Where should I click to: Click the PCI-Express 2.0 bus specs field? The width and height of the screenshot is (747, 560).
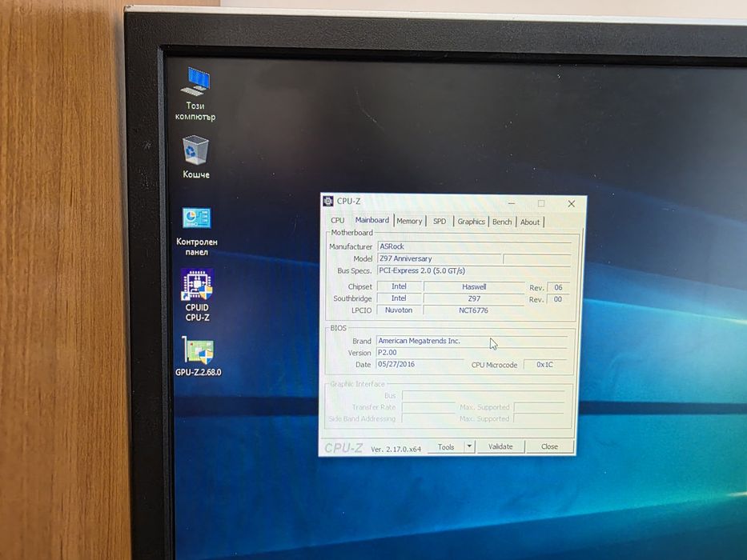pos(474,270)
